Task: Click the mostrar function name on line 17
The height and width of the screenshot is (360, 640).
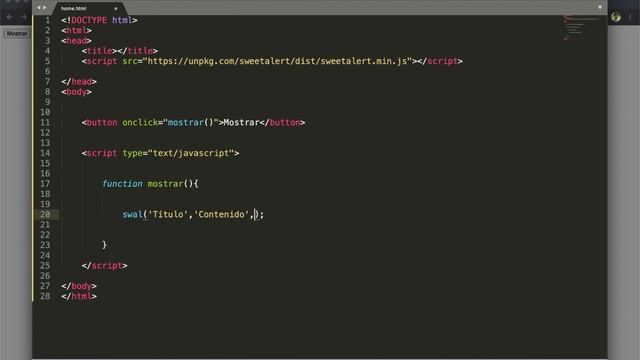Action: [165, 184]
